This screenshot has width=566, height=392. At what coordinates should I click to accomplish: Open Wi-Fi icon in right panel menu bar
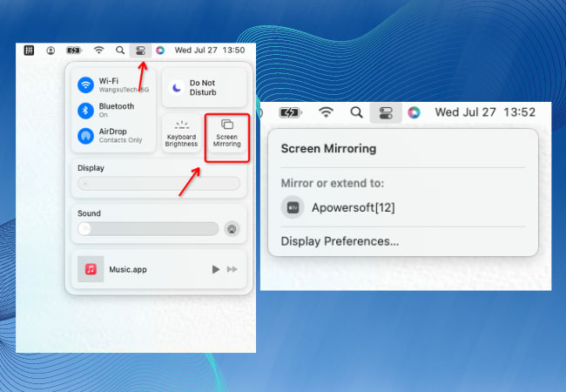pos(326,112)
